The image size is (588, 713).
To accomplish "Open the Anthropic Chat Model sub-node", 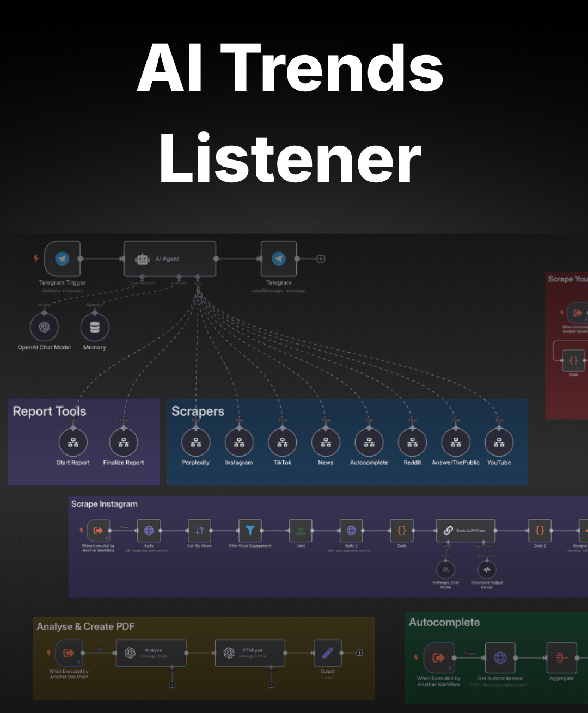I will pyautogui.click(x=445, y=570).
